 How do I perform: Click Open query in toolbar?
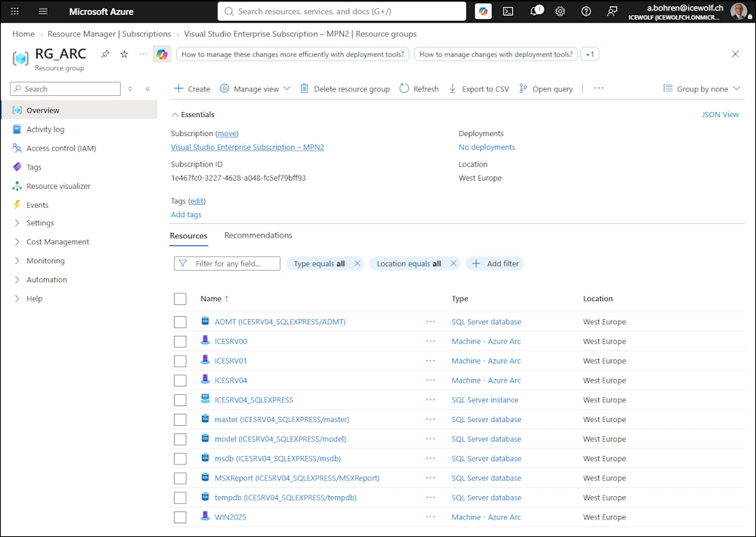[546, 88]
